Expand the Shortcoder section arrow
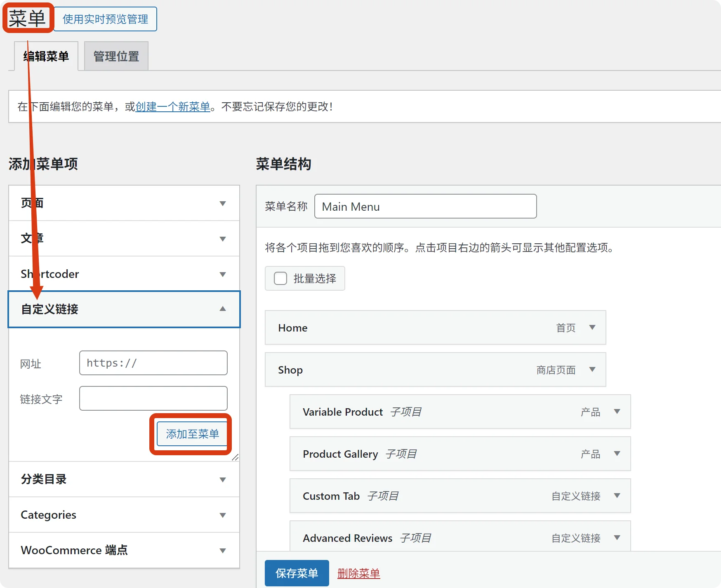Screen dimensions: 721x588 coord(223,274)
